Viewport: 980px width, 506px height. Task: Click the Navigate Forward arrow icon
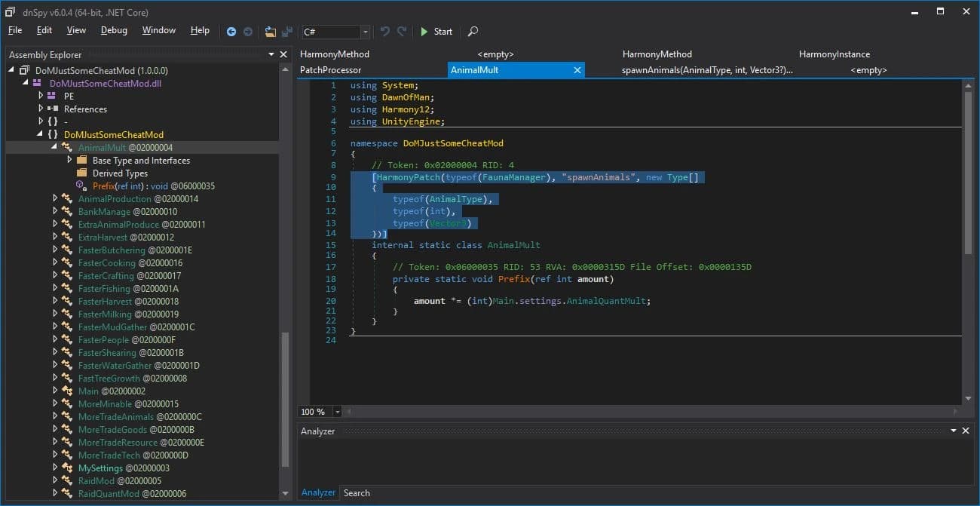247,32
